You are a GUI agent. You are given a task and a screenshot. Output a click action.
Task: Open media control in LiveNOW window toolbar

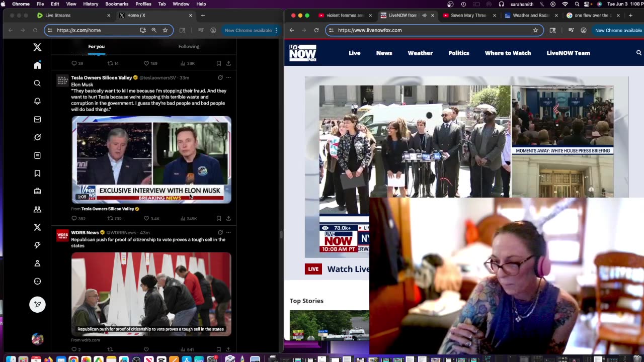(571, 30)
